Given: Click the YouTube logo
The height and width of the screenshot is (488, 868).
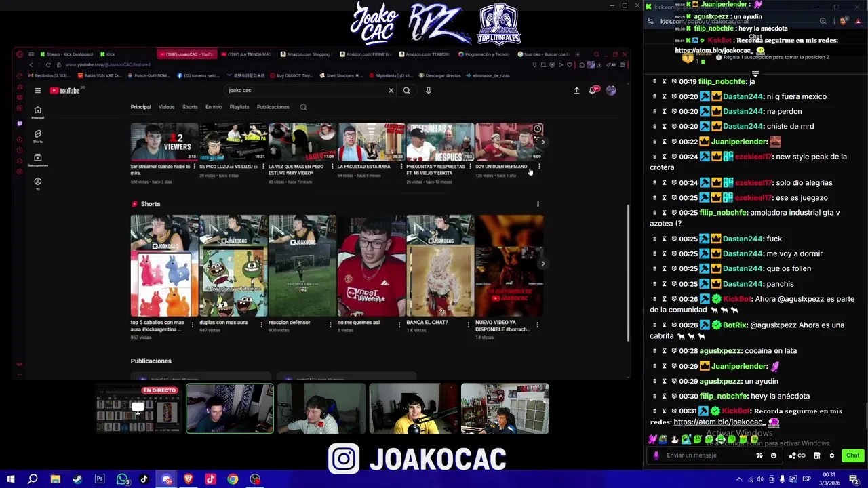Looking at the screenshot, I should click(64, 90).
